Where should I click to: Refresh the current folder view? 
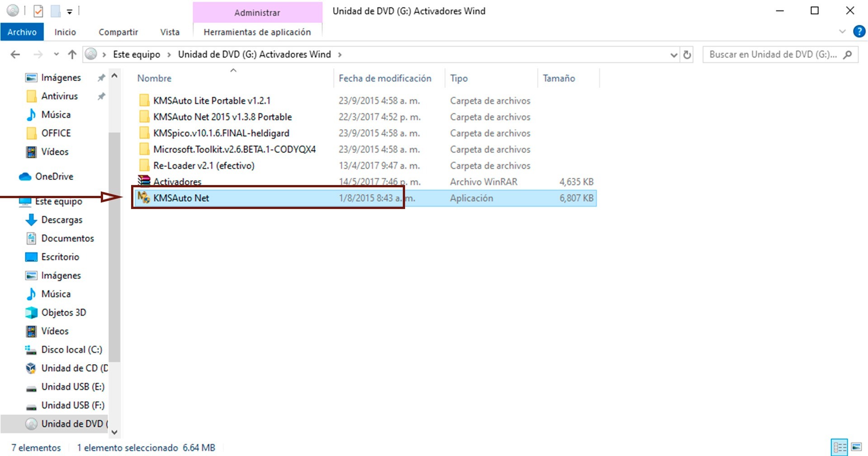coord(687,55)
